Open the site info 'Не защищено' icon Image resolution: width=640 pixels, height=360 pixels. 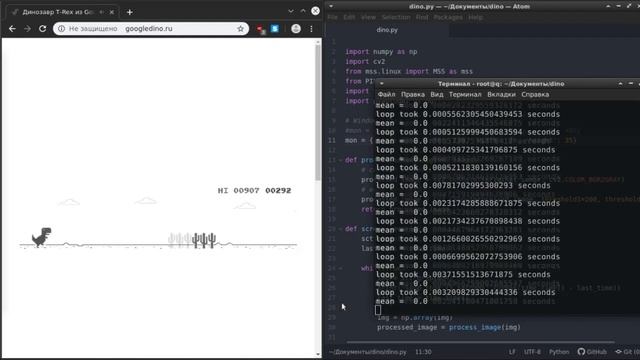(x=61, y=29)
